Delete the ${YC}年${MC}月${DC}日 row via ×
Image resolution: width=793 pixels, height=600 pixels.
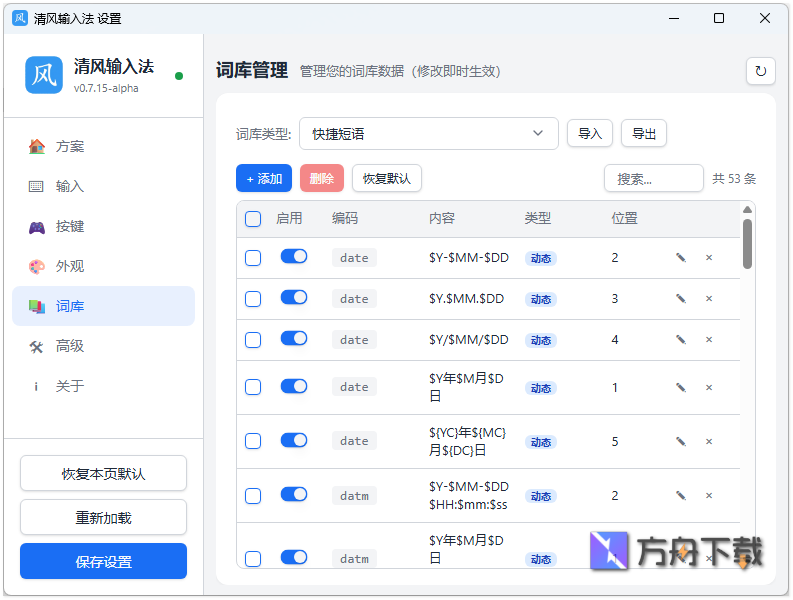(709, 442)
